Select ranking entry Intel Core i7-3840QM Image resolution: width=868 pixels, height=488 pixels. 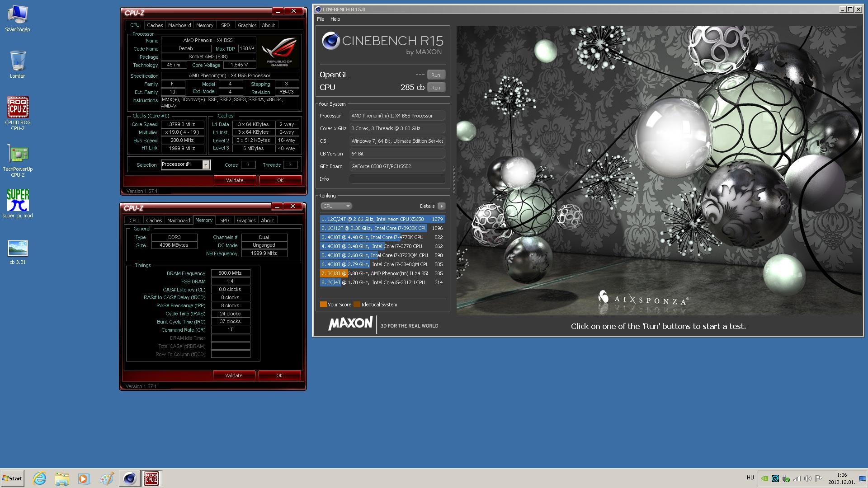pos(382,264)
